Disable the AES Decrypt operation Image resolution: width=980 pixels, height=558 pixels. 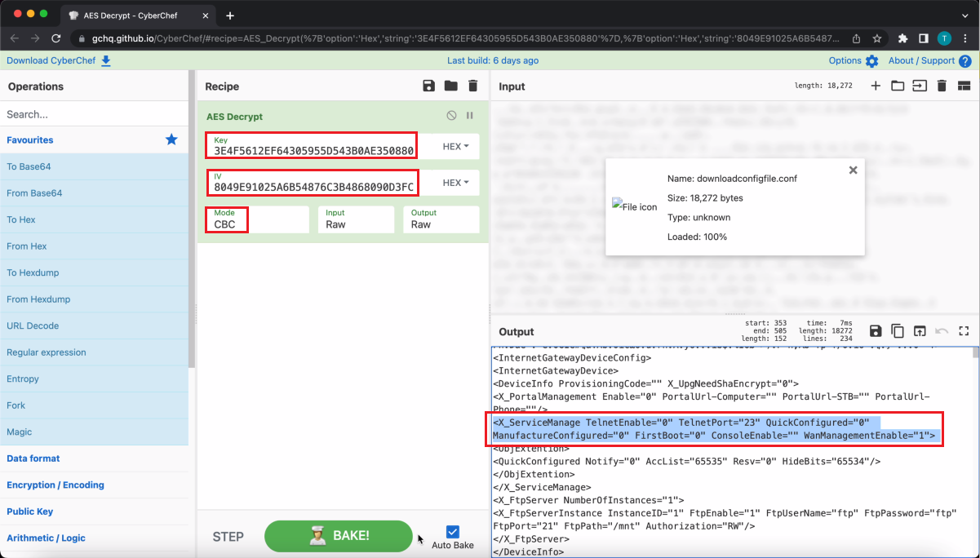tap(452, 116)
